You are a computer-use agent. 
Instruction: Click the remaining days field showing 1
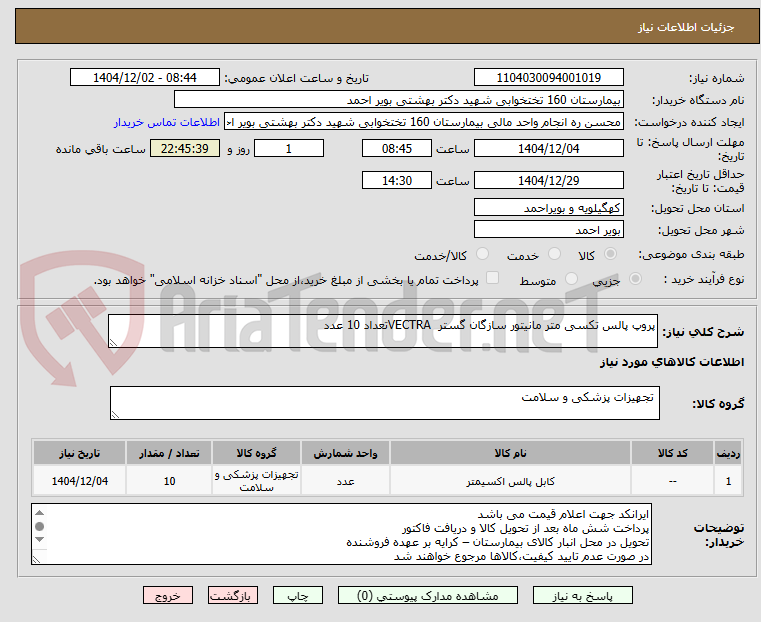[289, 148]
